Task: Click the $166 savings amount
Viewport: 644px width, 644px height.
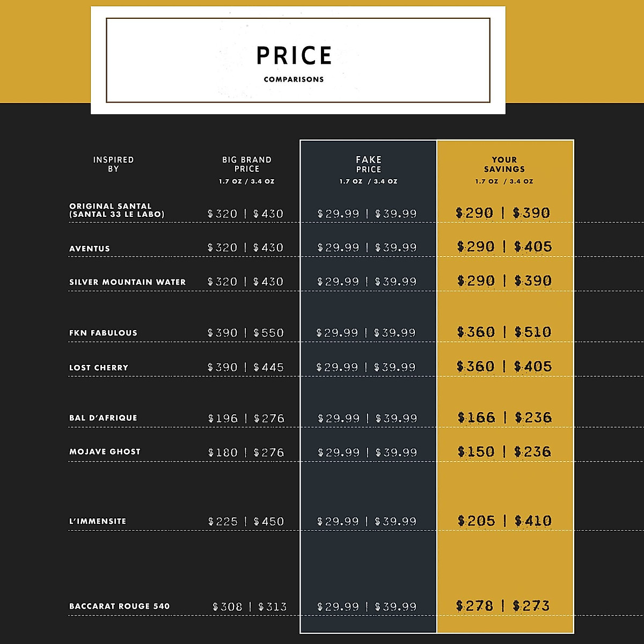Action: click(476, 418)
